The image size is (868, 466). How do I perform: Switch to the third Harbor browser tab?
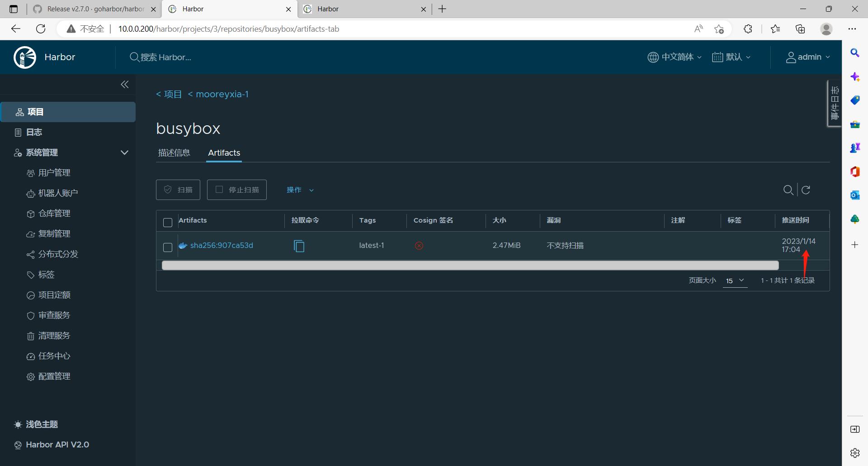click(x=364, y=9)
